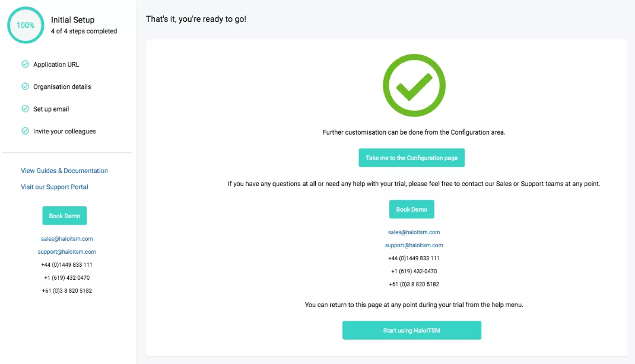Screen dimensions: 635x364
Task: Click support@haloitsm.com link in main panel
Action: coord(414,245)
